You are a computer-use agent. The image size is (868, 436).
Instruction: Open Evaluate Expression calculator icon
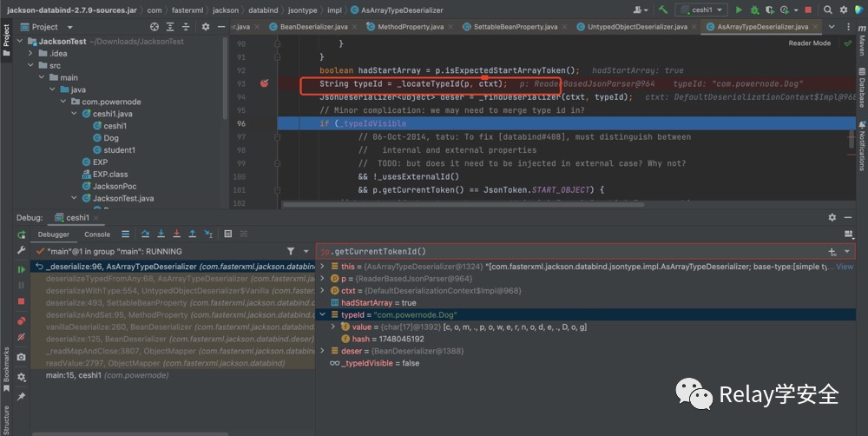pyautogui.click(x=228, y=234)
